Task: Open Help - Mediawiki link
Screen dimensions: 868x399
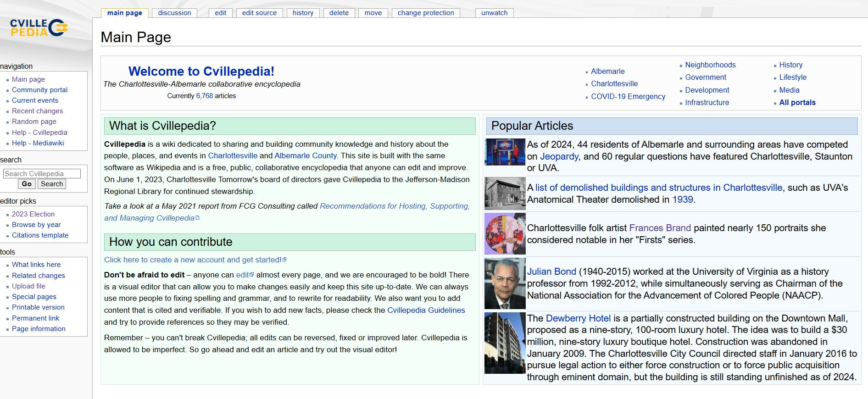Action: pos(38,143)
